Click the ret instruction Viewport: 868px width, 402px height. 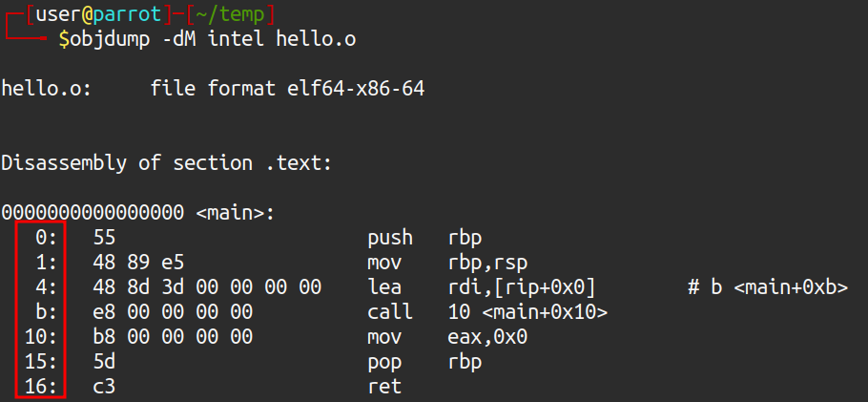(x=384, y=386)
